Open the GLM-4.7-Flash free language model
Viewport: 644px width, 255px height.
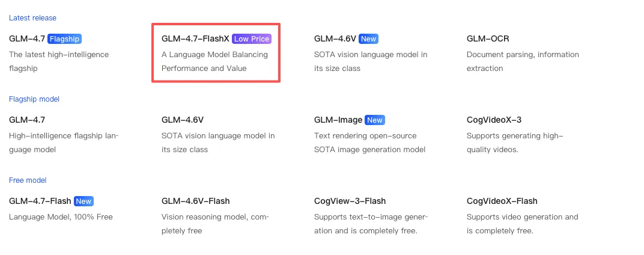coord(40,201)
